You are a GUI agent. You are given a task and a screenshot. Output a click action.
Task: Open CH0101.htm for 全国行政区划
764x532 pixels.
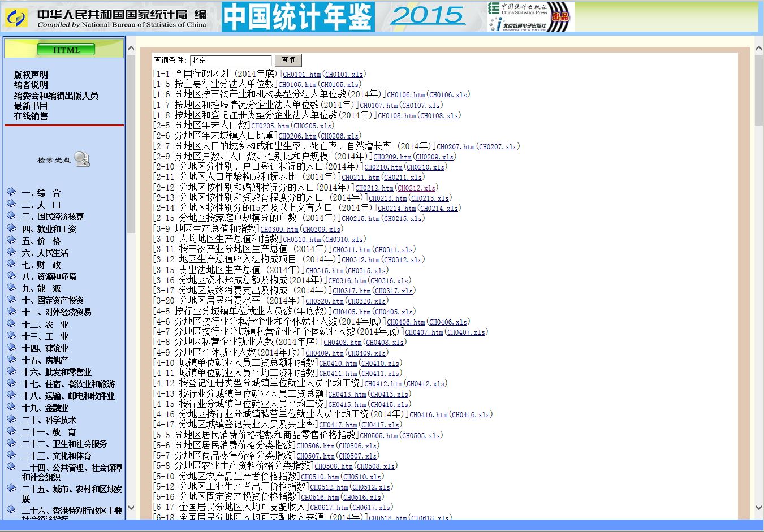tap(301, 75)
